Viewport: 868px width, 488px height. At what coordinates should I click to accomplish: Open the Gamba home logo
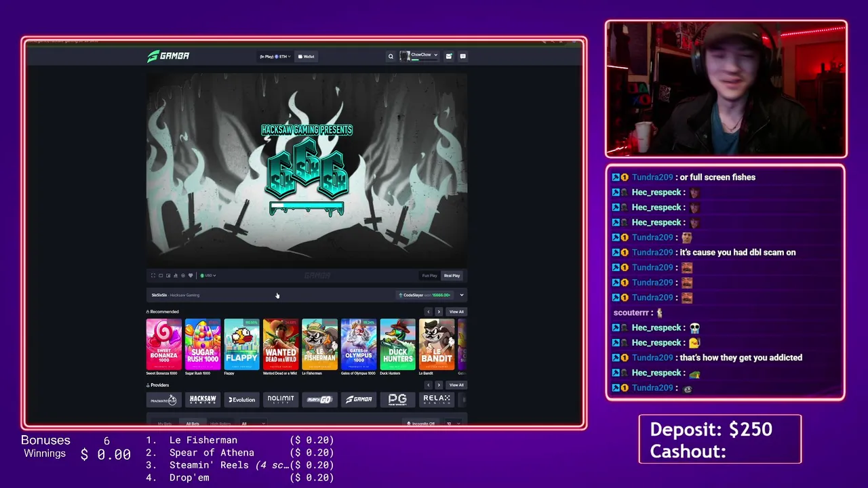(x=168, y=56)
